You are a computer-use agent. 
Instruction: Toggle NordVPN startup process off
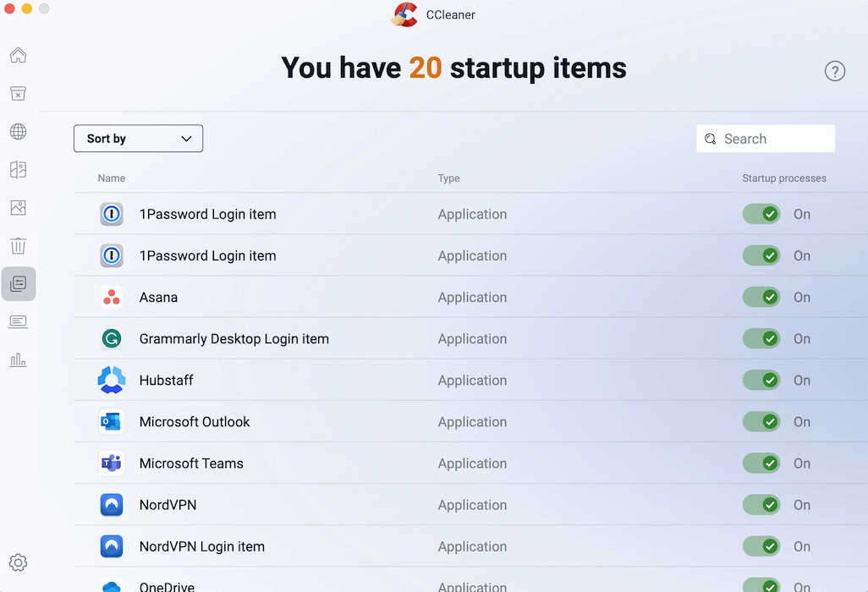tap(761, 504)
